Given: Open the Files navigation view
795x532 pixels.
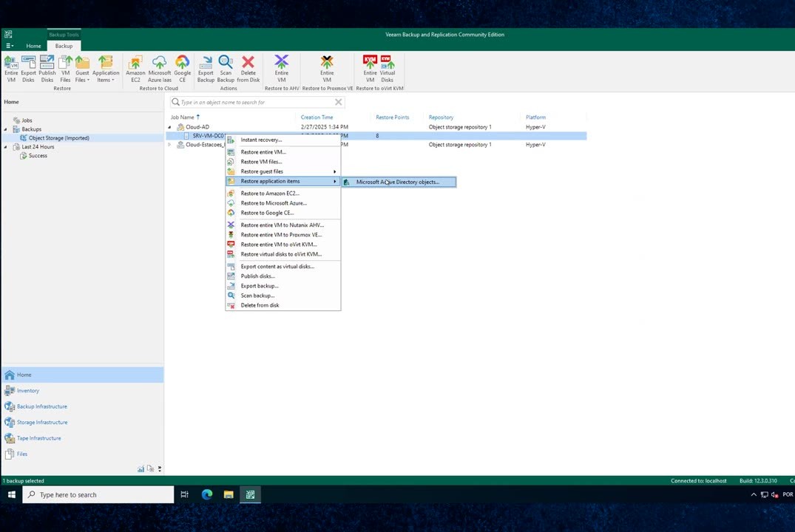Looking at the screenshot, I should click(82, 454).
